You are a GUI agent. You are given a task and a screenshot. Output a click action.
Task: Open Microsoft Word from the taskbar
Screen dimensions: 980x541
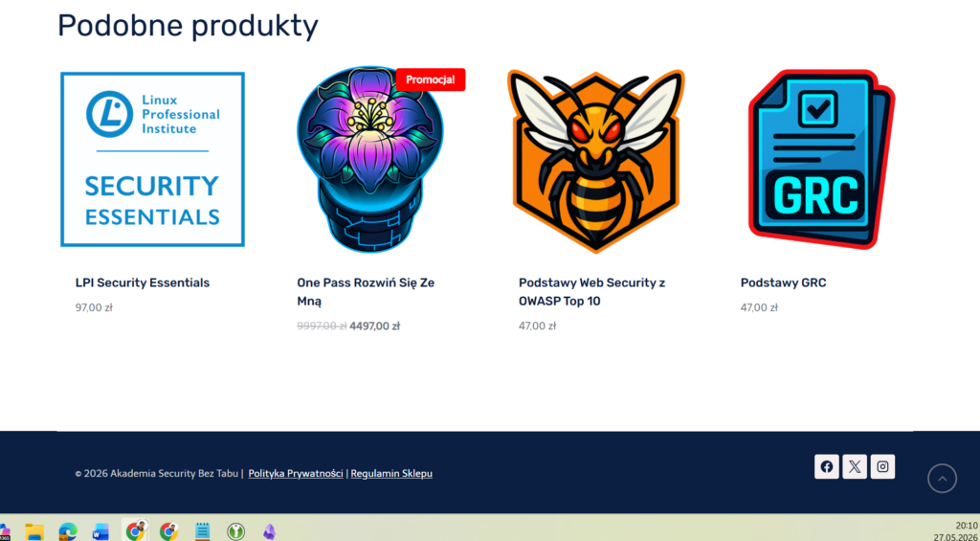coord(100,531)
